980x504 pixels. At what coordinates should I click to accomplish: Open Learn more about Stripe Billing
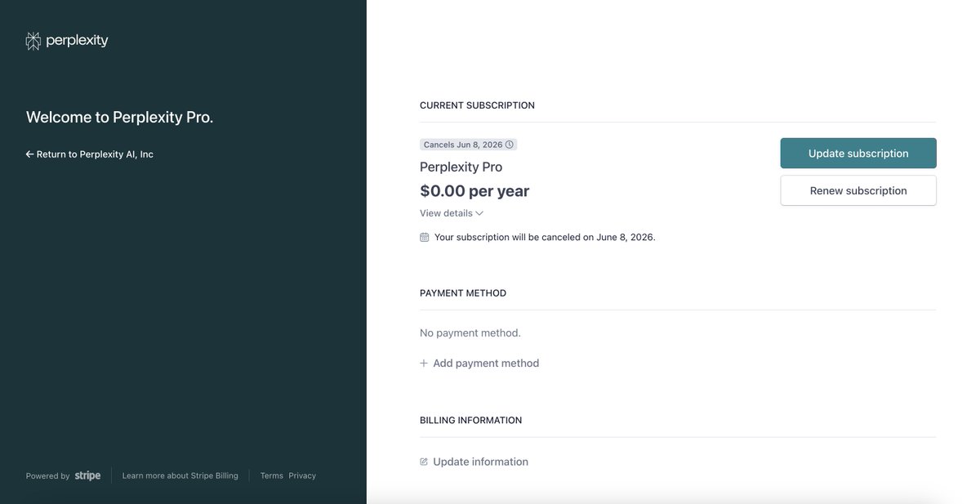tap(180, 475)
